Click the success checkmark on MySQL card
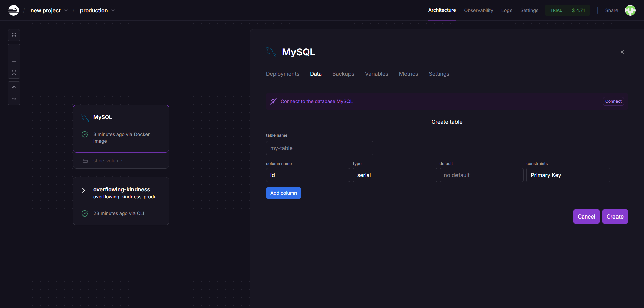This screenshot has width=644, height=308. (x=85, y=134)
